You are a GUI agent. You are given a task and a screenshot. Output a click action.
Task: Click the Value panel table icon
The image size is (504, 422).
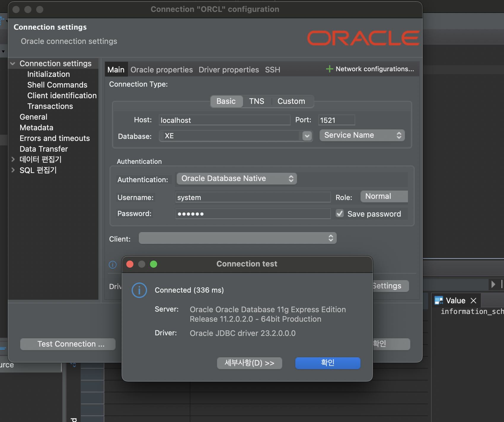(x=438, y=301)
